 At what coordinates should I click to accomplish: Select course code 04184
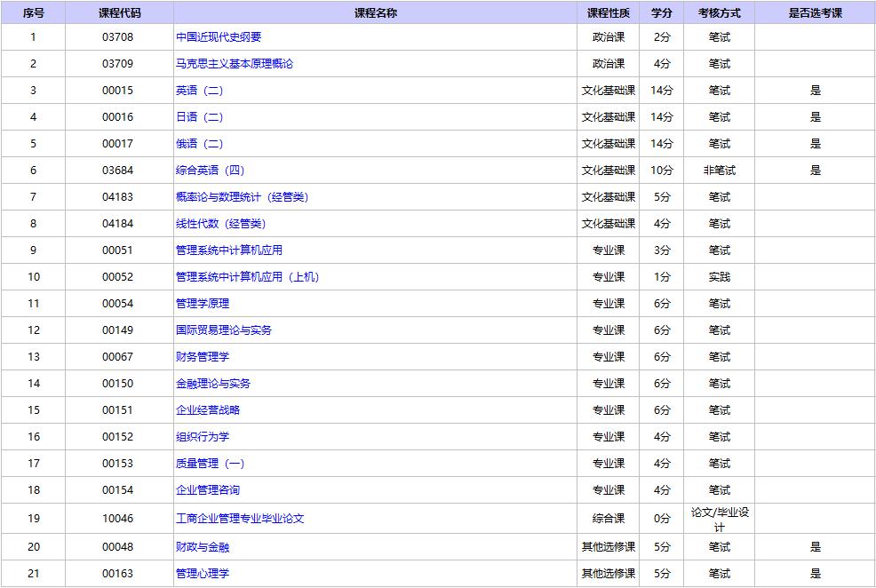[118, 223]
